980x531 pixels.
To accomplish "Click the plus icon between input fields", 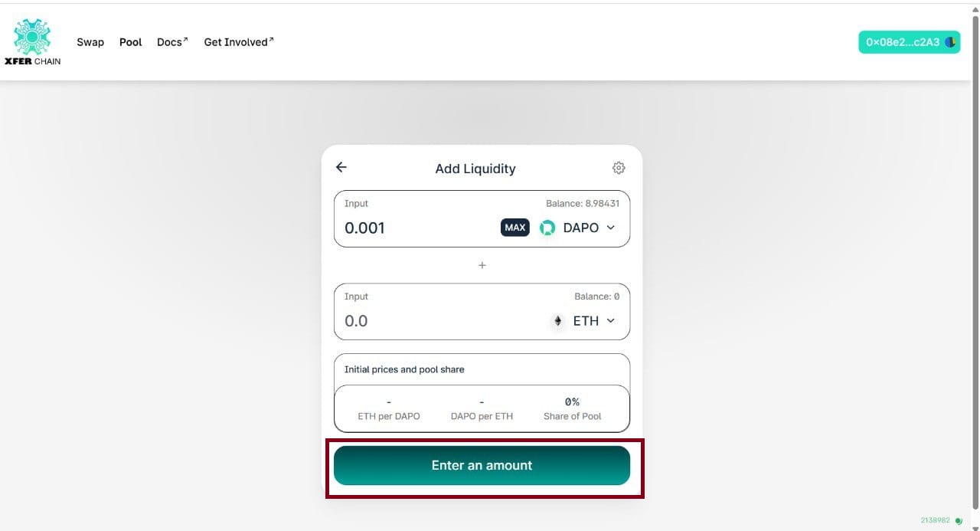I will tap(482, 265).
